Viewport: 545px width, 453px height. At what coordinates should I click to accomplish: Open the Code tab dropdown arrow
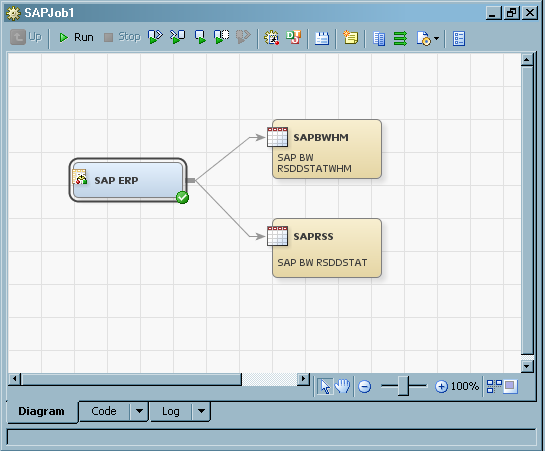139,411
